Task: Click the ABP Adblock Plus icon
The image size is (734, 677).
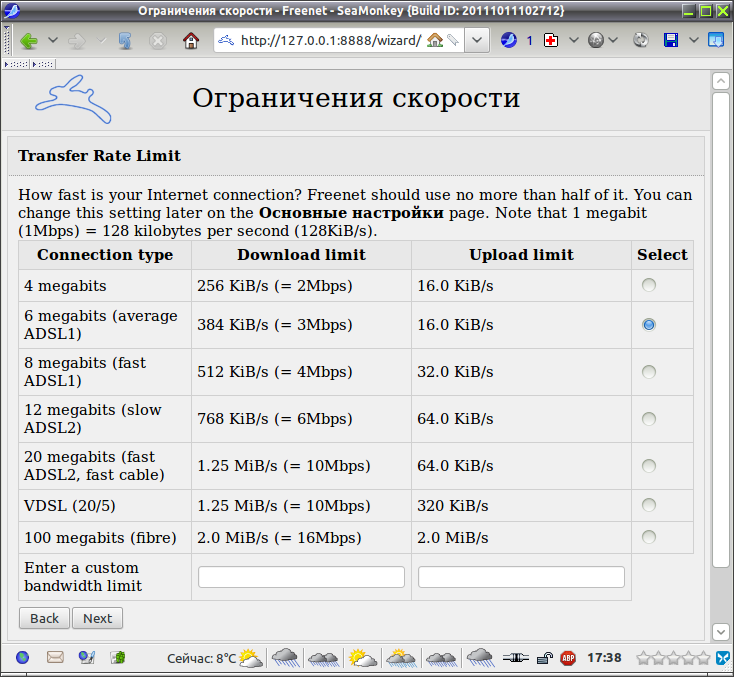Action: tap(568, 658)
